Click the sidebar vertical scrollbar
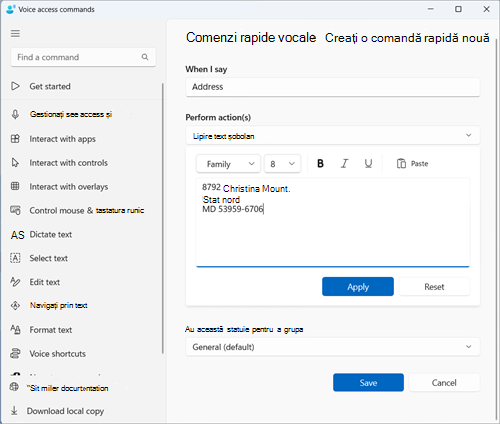Viewport: 500px width, 424px height. pyautogui.click(x=163, y=218)
